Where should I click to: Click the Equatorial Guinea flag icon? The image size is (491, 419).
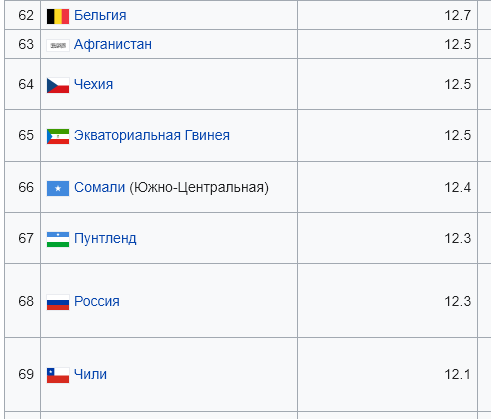(x=58, y=136)
